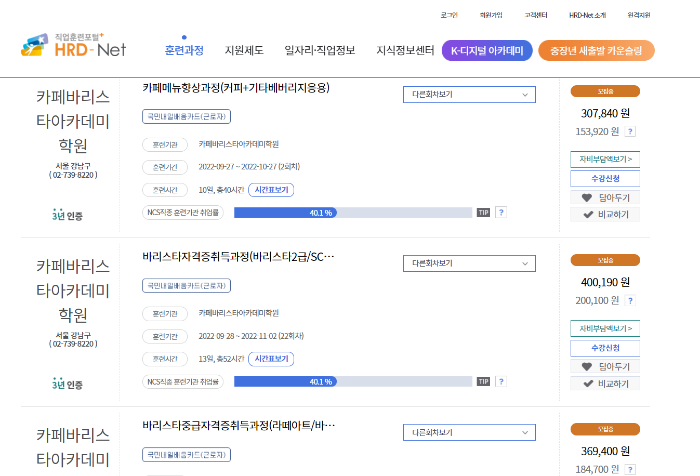
Task: Open 카페바리스타아카데미학원 name in first card
Action: [73, 121]
